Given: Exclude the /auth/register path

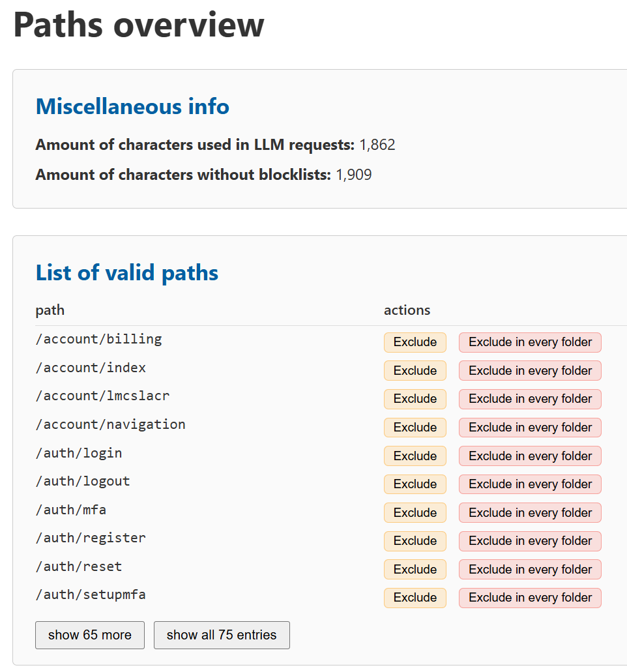Looking at the screenshot, I should coord(415,540).
